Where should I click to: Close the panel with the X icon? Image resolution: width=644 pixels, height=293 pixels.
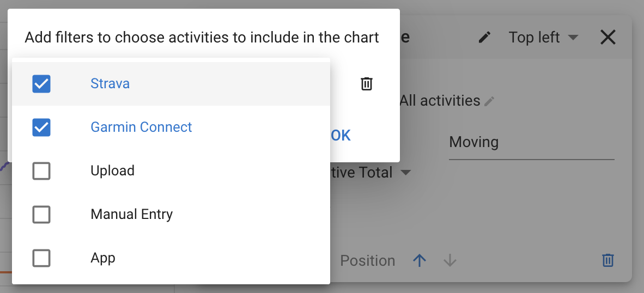pyautogui.click(x=608, y=38)
